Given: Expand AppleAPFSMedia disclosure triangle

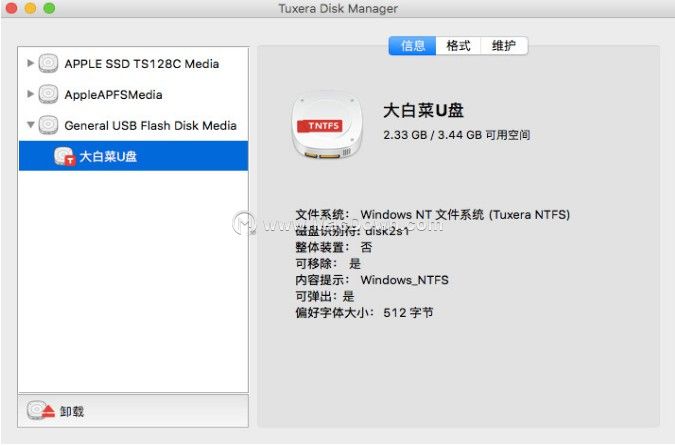Looking at the screenshot, I should pos(30,94).
